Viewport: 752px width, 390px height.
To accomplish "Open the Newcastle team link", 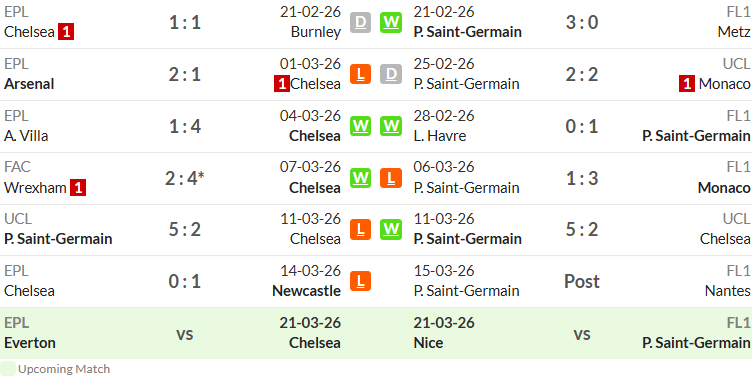I will click(x=306, y=291).
